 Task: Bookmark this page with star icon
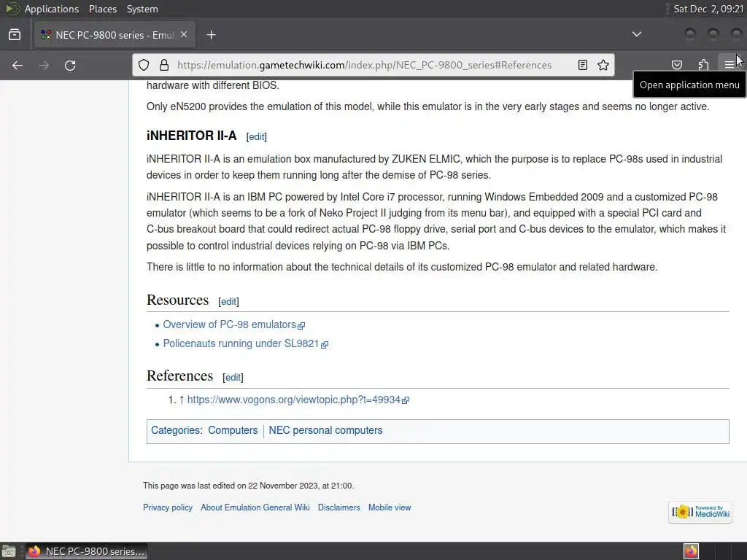603,65
